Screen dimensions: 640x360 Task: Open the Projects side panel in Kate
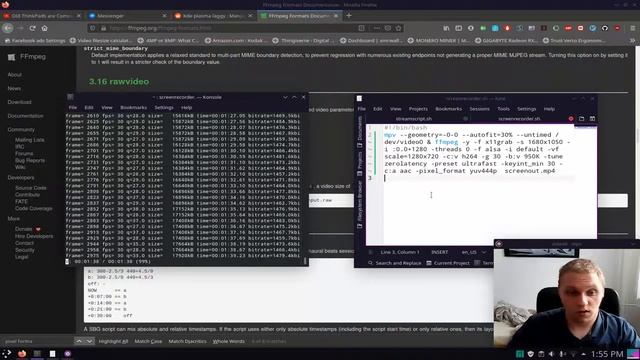tap(360, 163)
